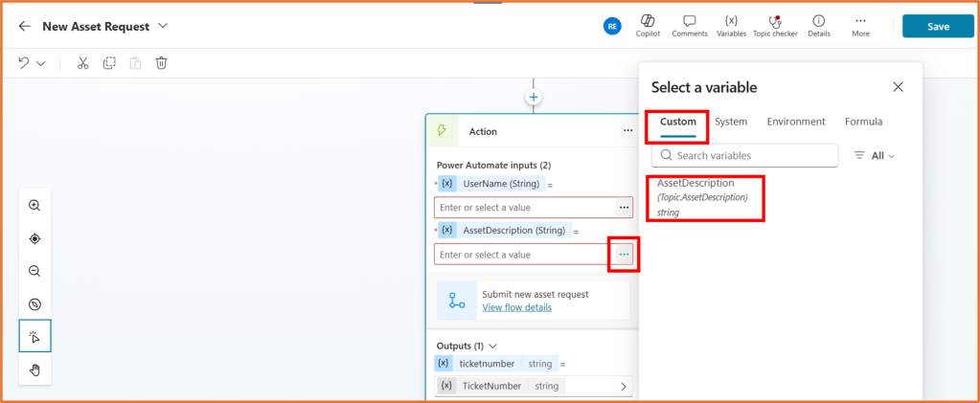Click the Search variables box
The image size is (980, 403).
(745, 156)
